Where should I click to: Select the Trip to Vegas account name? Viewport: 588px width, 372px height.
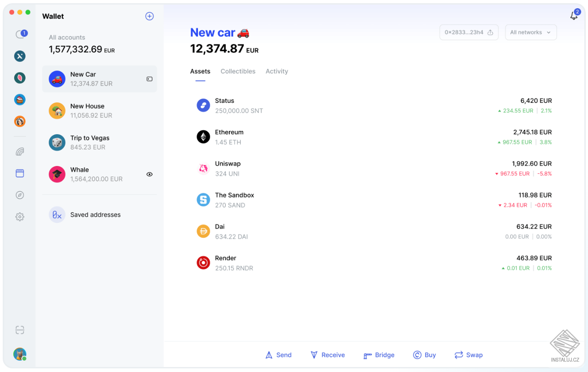pyautogui.click(x=90, y=138)
